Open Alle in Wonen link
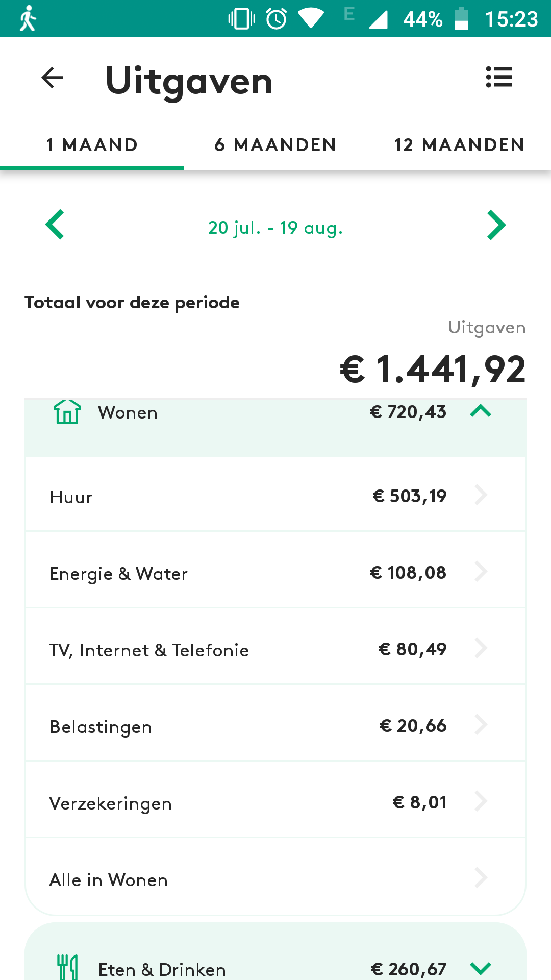The width and height of the screenshot is (551, 980). click(275, 879)
